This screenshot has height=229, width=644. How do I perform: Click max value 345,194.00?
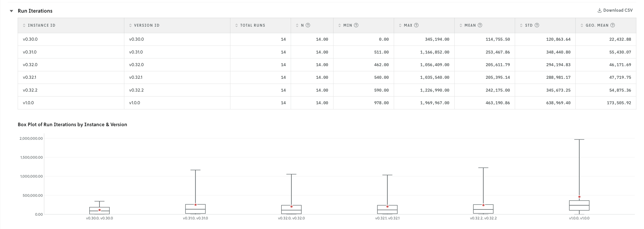point(437,39)
